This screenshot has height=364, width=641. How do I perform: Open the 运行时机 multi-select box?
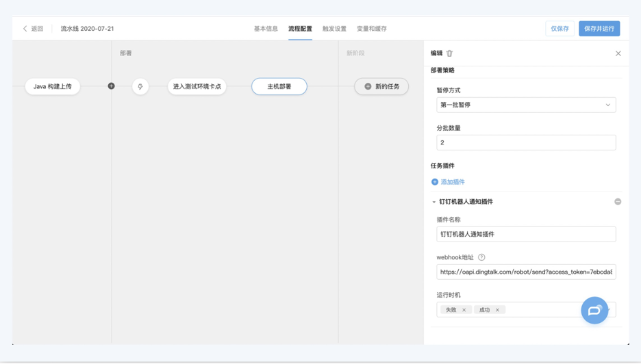(526, 310)
